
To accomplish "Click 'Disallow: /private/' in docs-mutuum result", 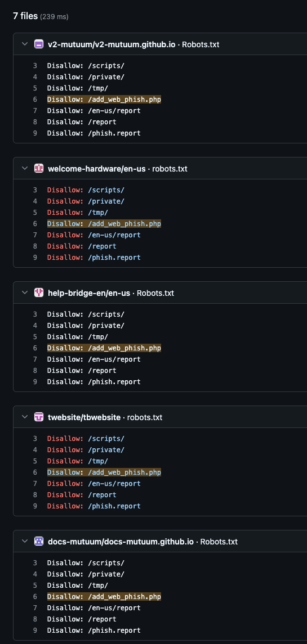I will pyautogui.click(x=86, y=574).
